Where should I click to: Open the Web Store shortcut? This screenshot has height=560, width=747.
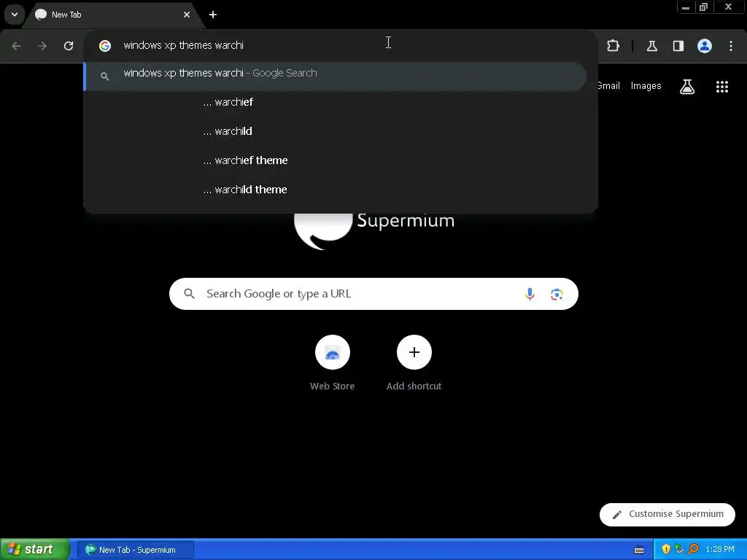(x=333, y=363)
